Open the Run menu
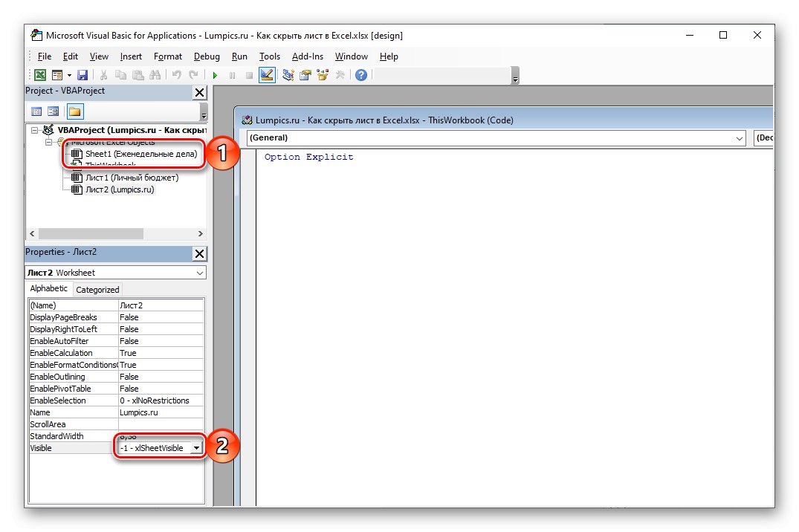 pyautogui.click(x=239, y=56)
